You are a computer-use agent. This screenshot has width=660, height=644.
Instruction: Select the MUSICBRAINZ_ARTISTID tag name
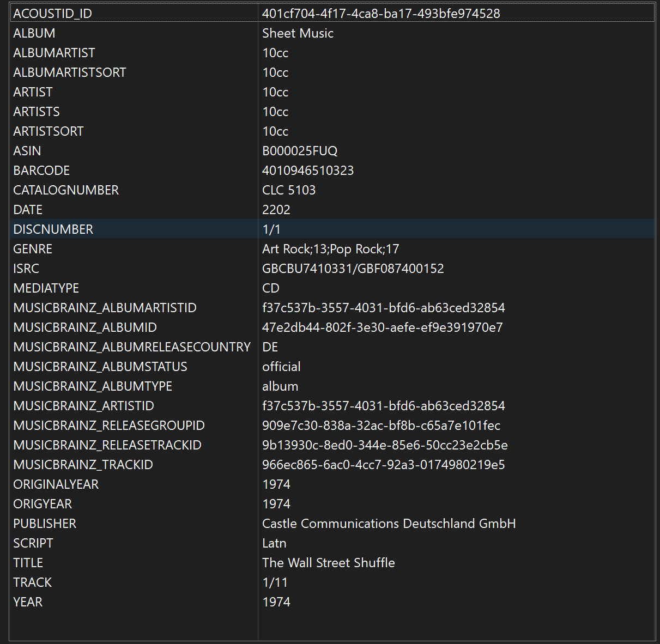(x=84, y=406)
